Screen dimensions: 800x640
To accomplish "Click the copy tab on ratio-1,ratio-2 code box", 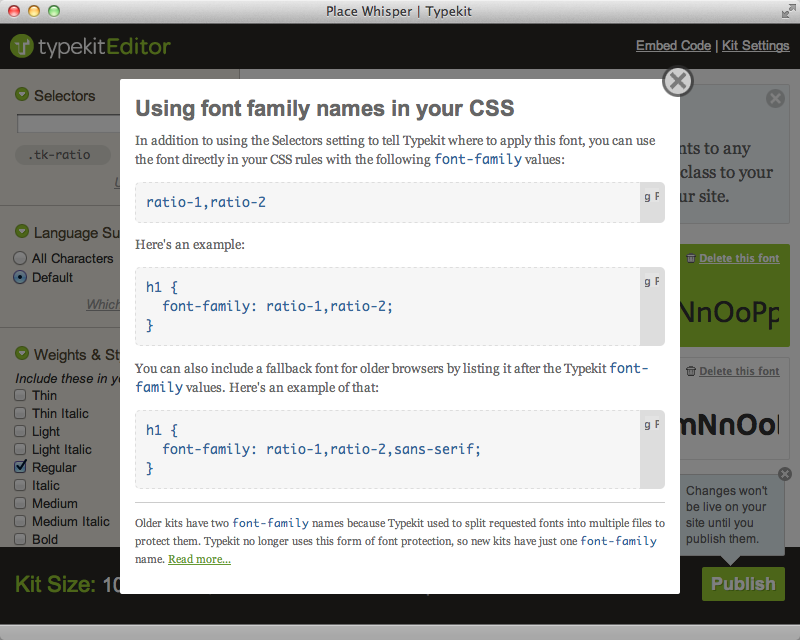I will click(652, 202).
